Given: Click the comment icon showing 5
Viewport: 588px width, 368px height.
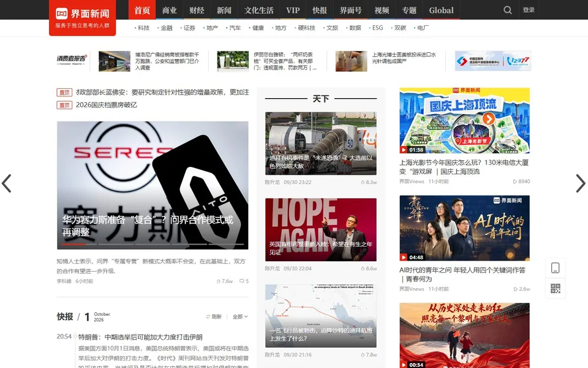Looking at the screenshot, I should 241,281.
